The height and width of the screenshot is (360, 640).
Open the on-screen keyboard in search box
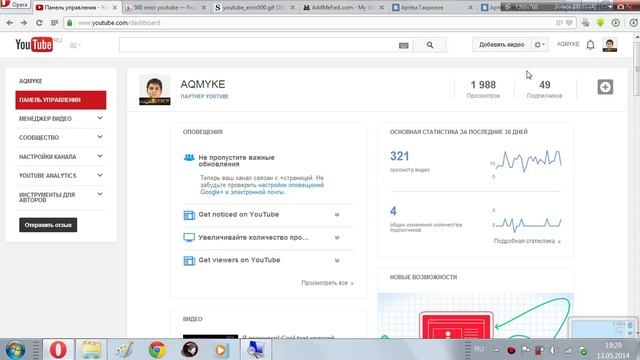click(403, 45)
